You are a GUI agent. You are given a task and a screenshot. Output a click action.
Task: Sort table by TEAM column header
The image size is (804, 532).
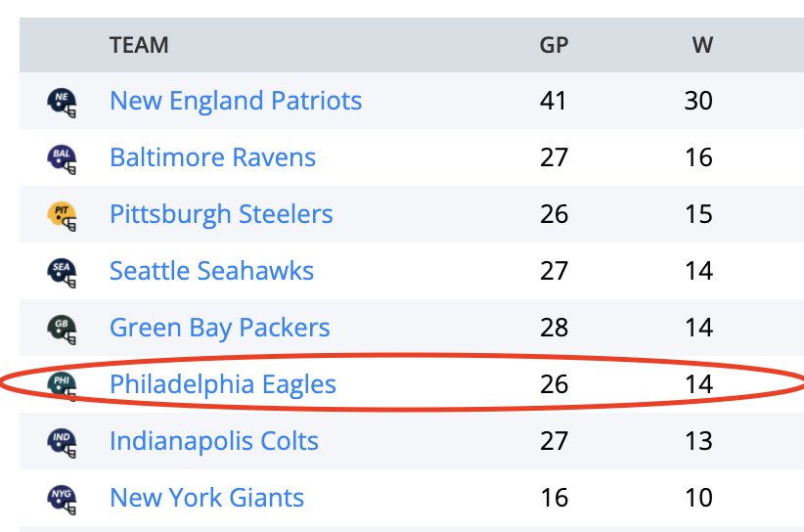click(x=139, y=45)
